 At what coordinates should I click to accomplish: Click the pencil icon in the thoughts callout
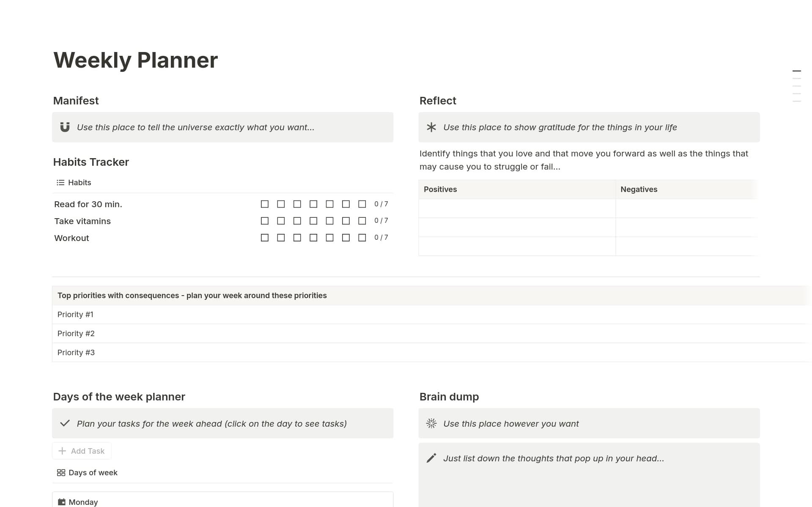pos(431,458)
